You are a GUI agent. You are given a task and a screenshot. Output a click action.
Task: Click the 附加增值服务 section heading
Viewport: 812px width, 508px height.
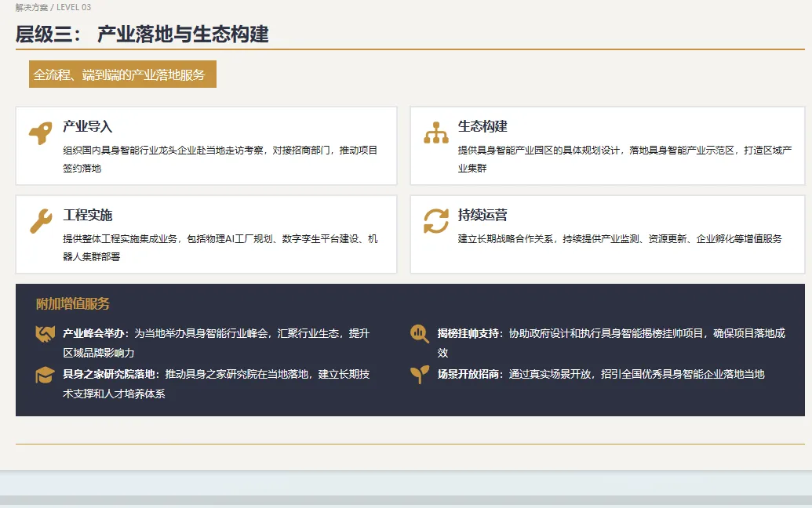(73, 303)
